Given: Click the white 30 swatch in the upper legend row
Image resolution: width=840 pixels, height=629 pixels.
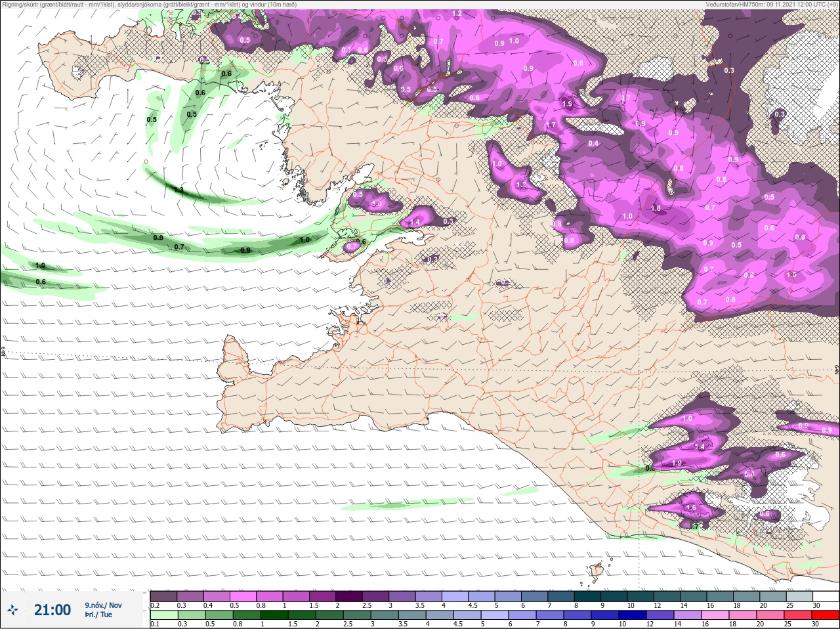Looking at the screenshot, I should click(826, 596).
